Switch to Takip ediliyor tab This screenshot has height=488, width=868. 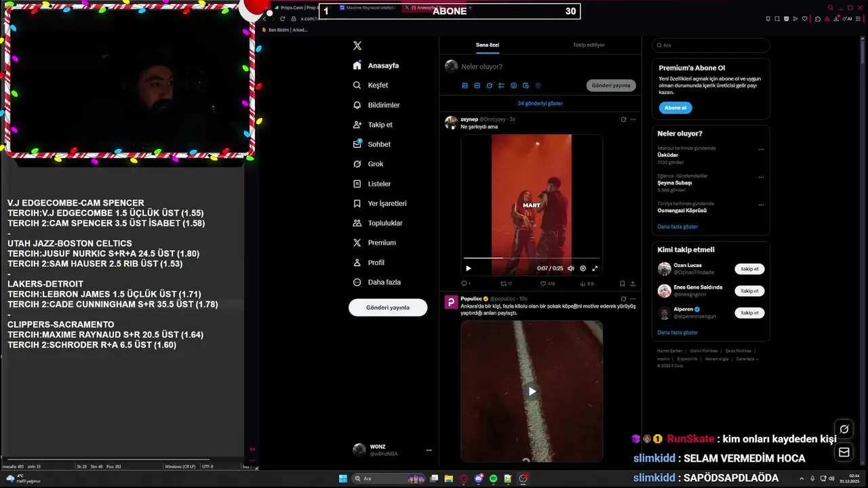click(589, 45)
